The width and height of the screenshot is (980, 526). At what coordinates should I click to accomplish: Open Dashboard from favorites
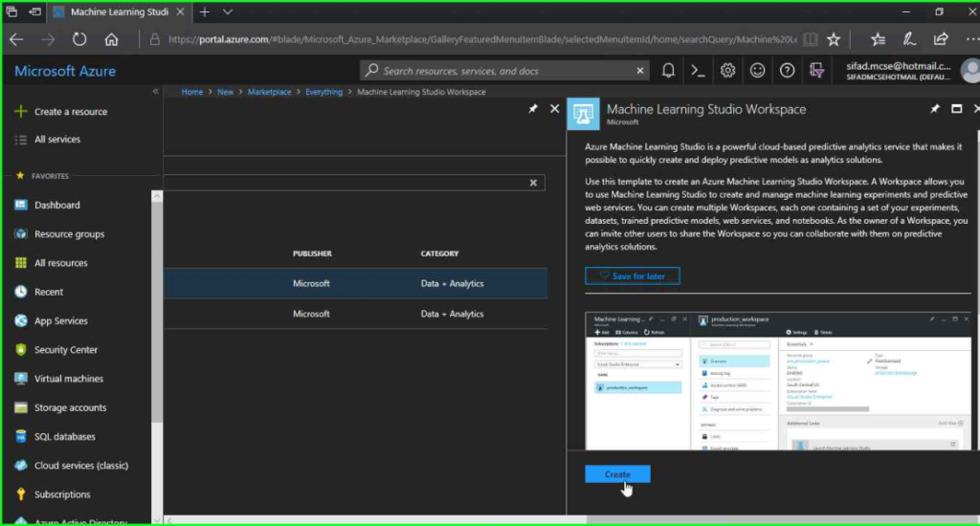(x=48, y=205)
